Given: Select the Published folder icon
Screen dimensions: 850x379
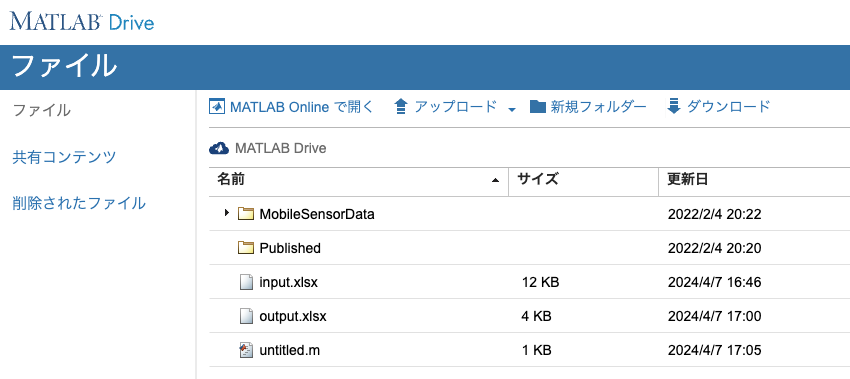Looking at the screenshot, I should (246, 248).
